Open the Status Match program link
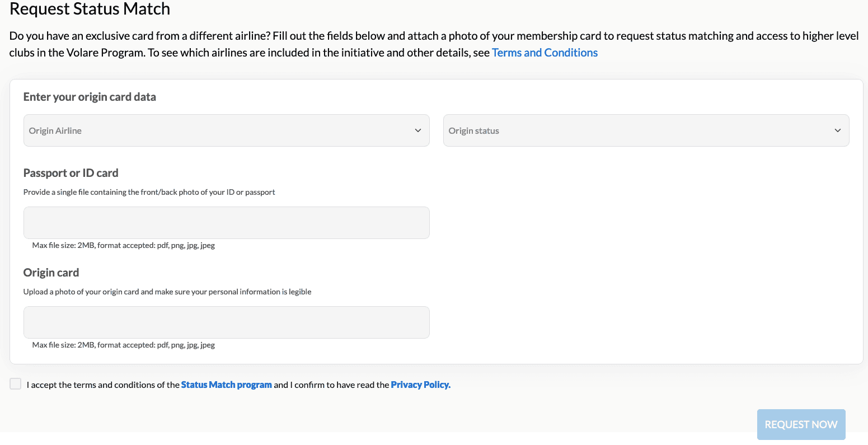The width and height of the screenshot is (868, 445). click(226, 385)
